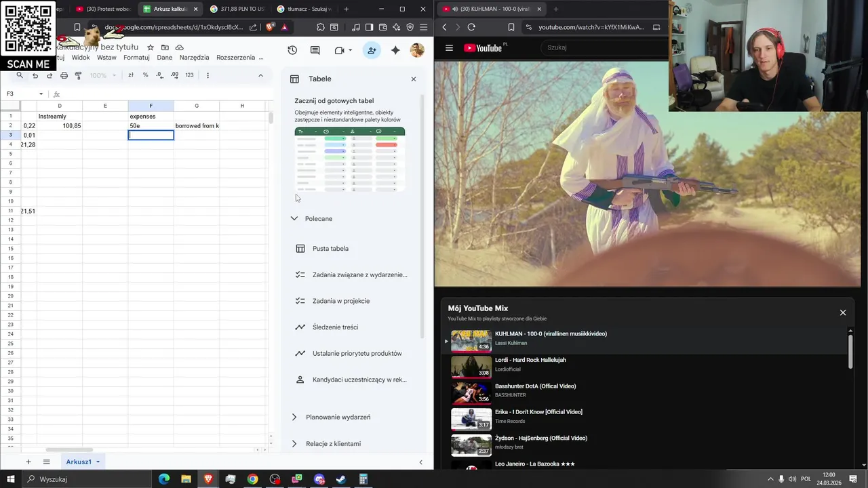Image resolution: width=868 pixels, height=488 pixels.
Task: Reload the YouTube page
Action: click(471, 27)
